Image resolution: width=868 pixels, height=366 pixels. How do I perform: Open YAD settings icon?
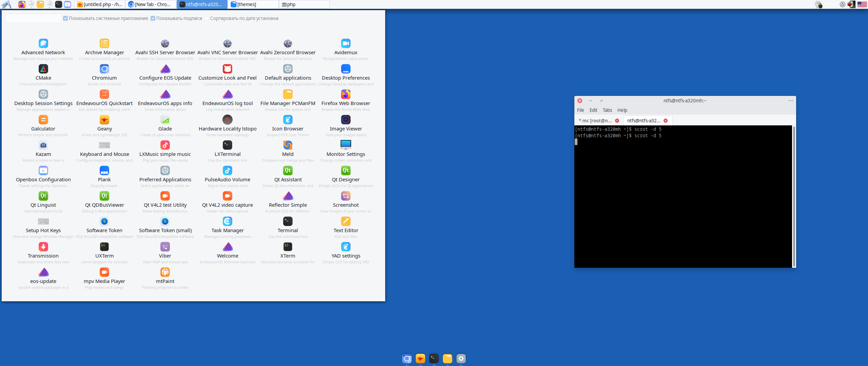346,247
